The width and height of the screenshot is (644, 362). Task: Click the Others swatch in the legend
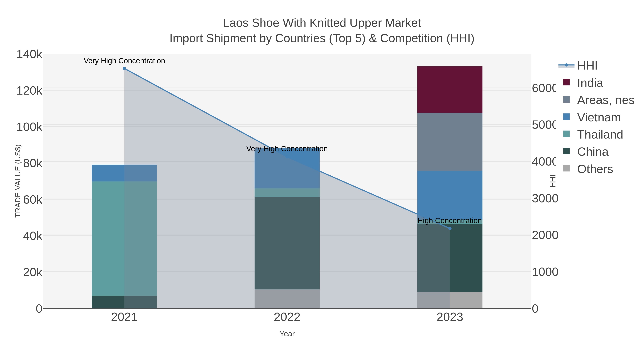tap(566, 168)
